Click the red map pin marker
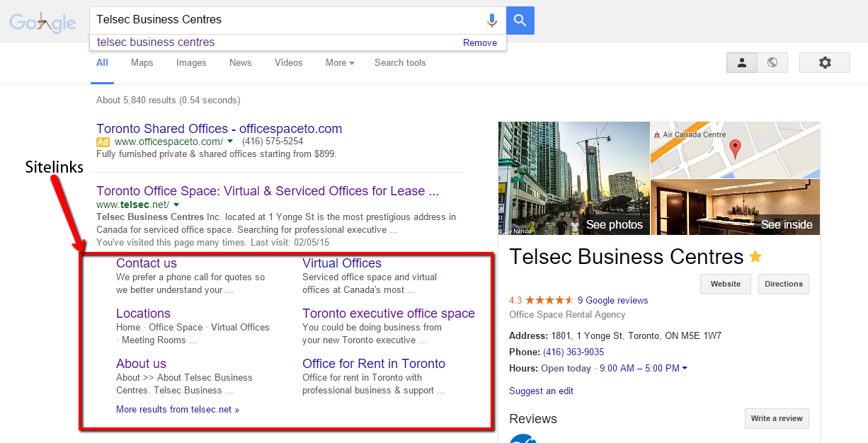The height and width of the screenshot is (443, 868). click(x=735, y=149)
